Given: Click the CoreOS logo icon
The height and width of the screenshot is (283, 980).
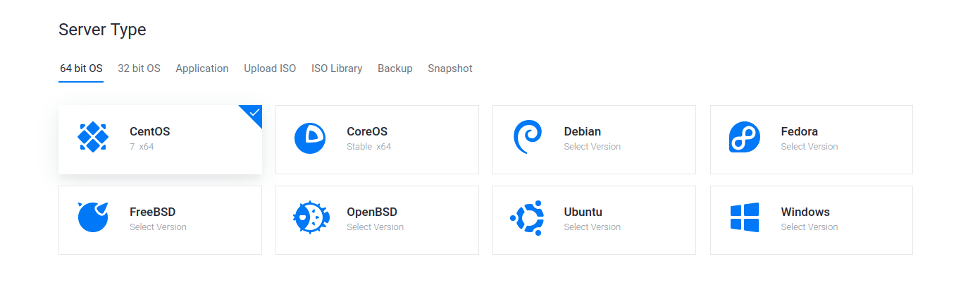Looking at the screenshot, I should click(x=309, y=138).
